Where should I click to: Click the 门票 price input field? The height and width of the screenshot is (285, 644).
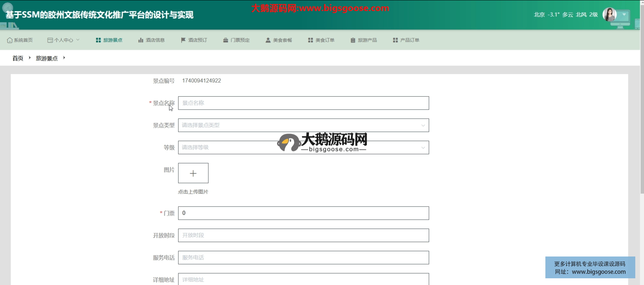click(x=303, y=213)
